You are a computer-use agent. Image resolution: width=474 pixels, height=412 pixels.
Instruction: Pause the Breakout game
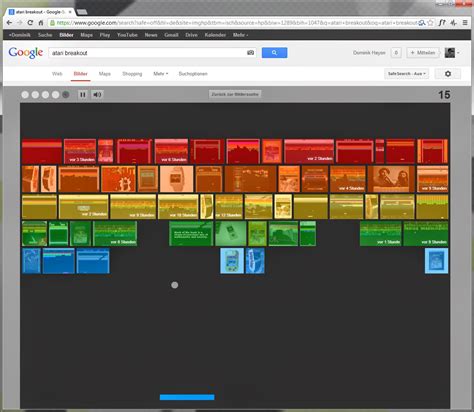pos(83,95)
